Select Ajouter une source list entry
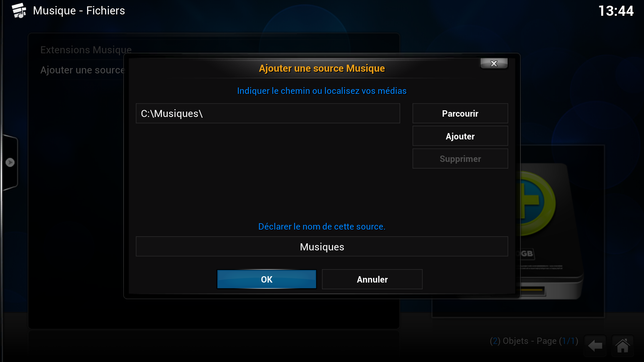The width and height of the screenshot is (644, 362). (83, 70)
